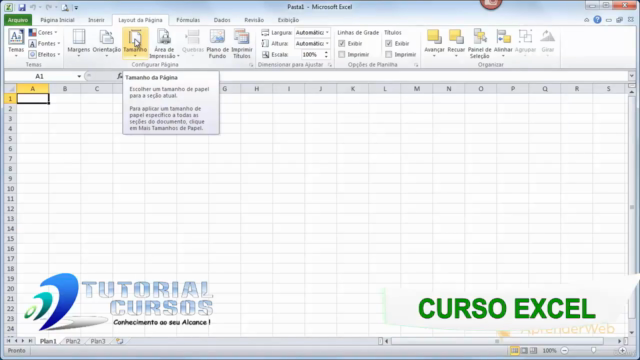Open the Cores theme colors dropdown
Image resolution: width=640 pixels, height=360 pixels.
point(43,32)
